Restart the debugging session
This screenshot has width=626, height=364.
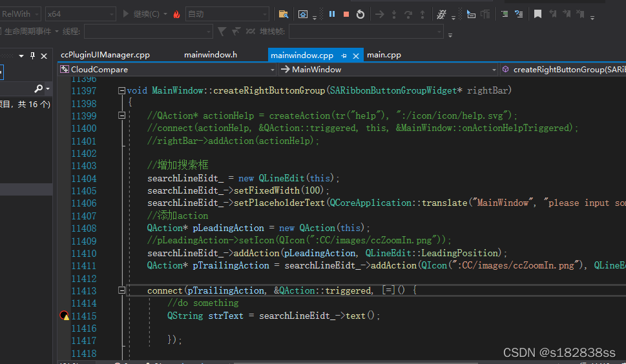(360, 14)
